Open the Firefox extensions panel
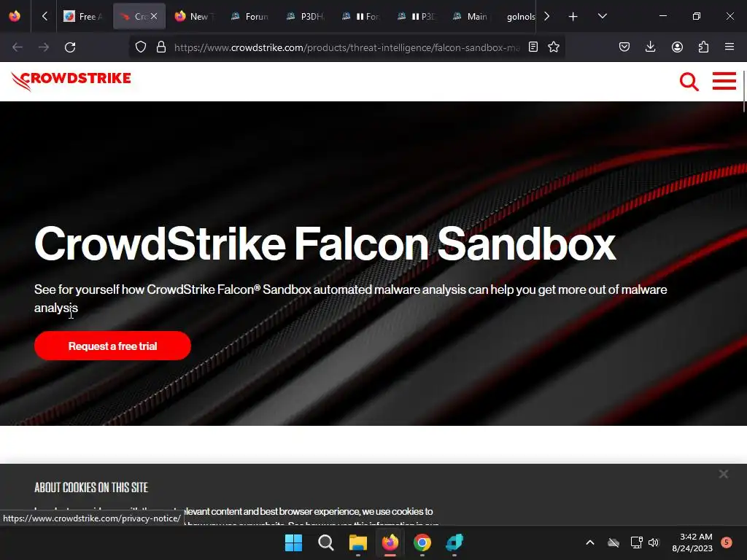 click(703, 47)
